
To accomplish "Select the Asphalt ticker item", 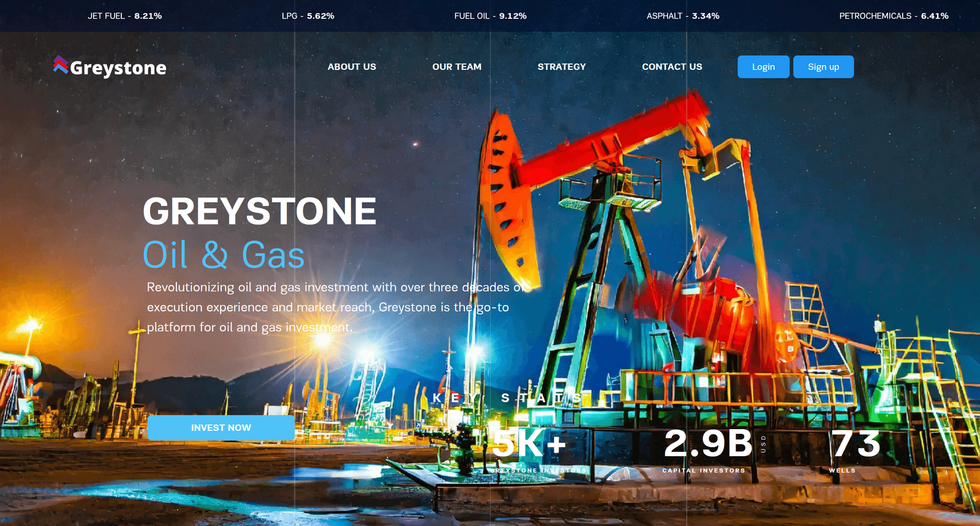I will coord(682,16).
